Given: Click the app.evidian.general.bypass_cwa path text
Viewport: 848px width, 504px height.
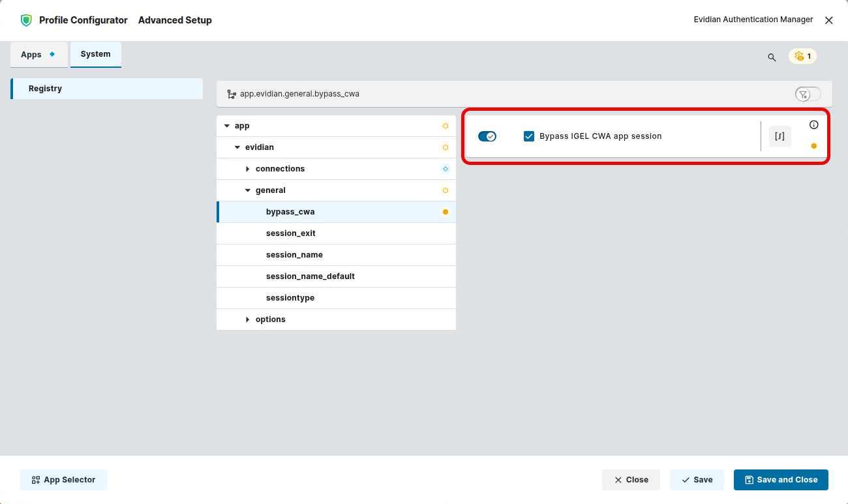Looking at the screenshot, I should coord(299,94).
